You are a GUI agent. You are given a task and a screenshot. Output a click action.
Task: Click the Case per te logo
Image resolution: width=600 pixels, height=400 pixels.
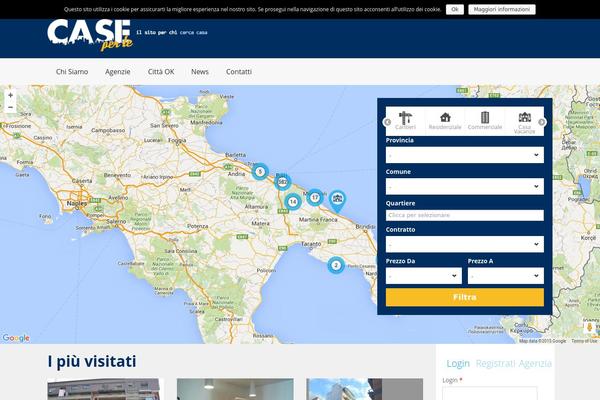pos(90,35)
